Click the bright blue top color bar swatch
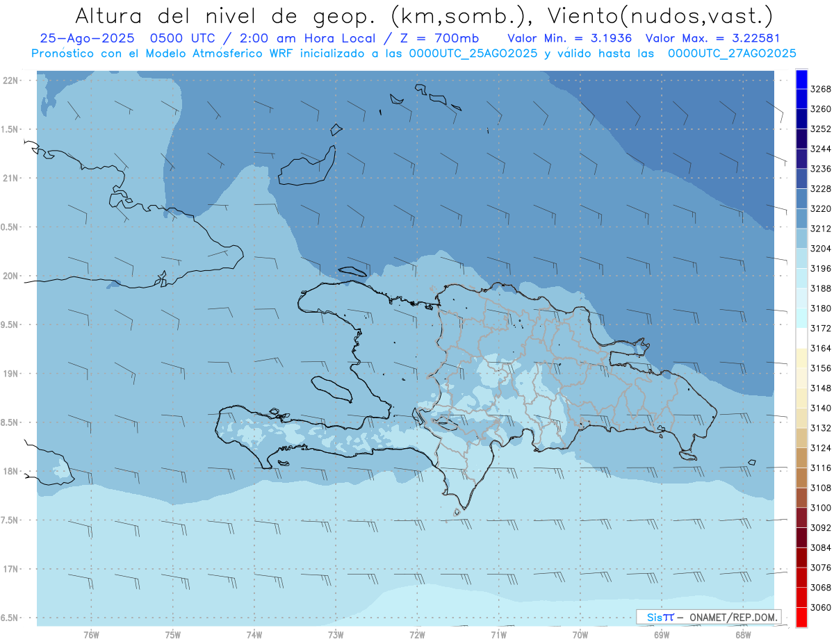Screen dimensions: 834x644 [x=801, y=79]
